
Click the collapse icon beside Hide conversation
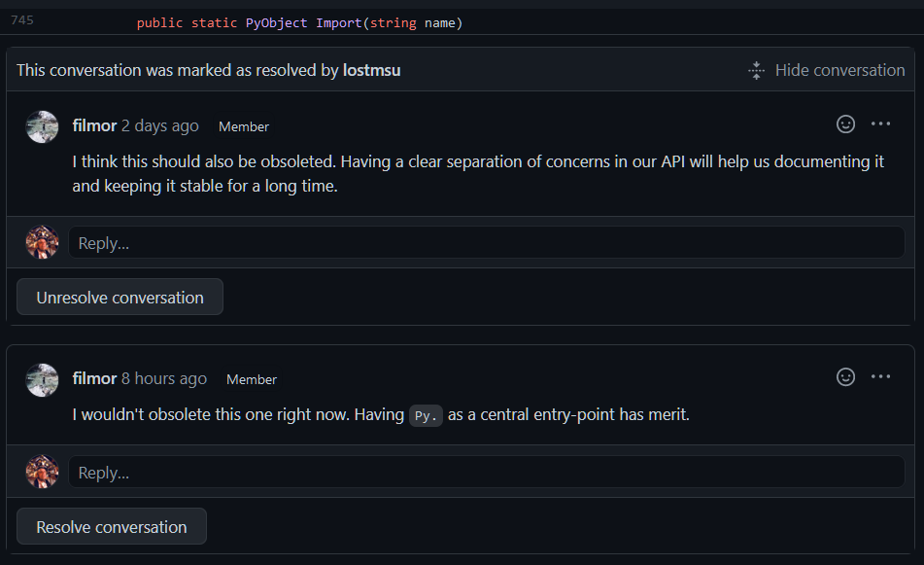[x=756, y=70]
